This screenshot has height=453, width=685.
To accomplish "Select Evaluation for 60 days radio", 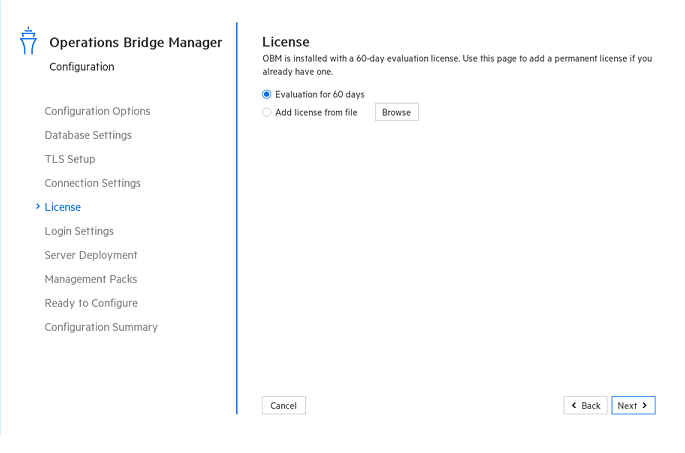I will click(266, 94).
